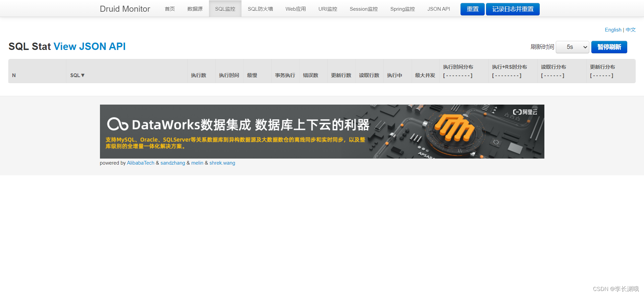Open the melin footer link
This screenshot has width=644, height=295.
197,163
